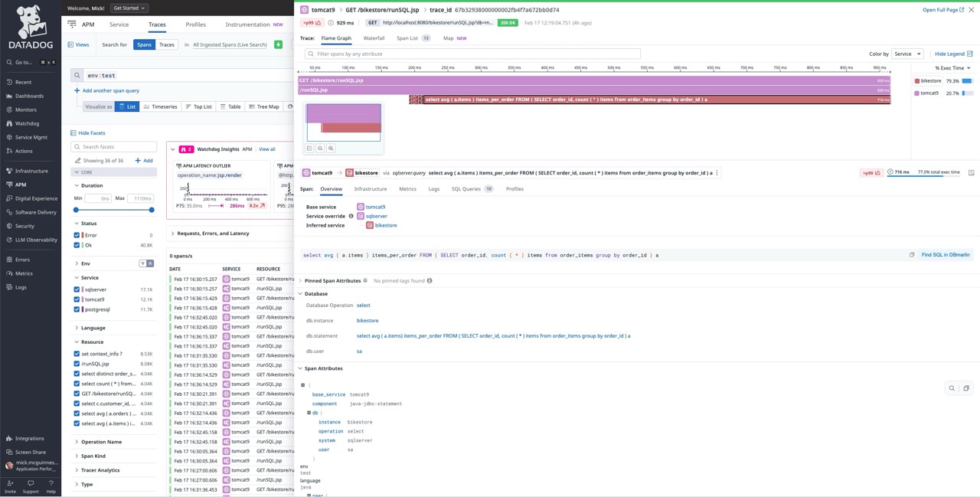Screen dimensions: 980x497
Task: Toggle the sqlserver service checkbox
Action: point(77,289)
